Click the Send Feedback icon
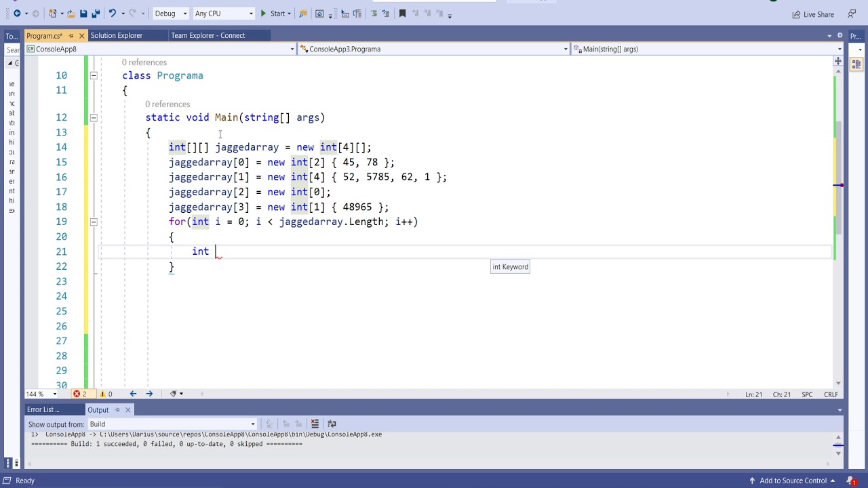Image resolution: width=868 pixels, height=488 pixels. [852, 14]
